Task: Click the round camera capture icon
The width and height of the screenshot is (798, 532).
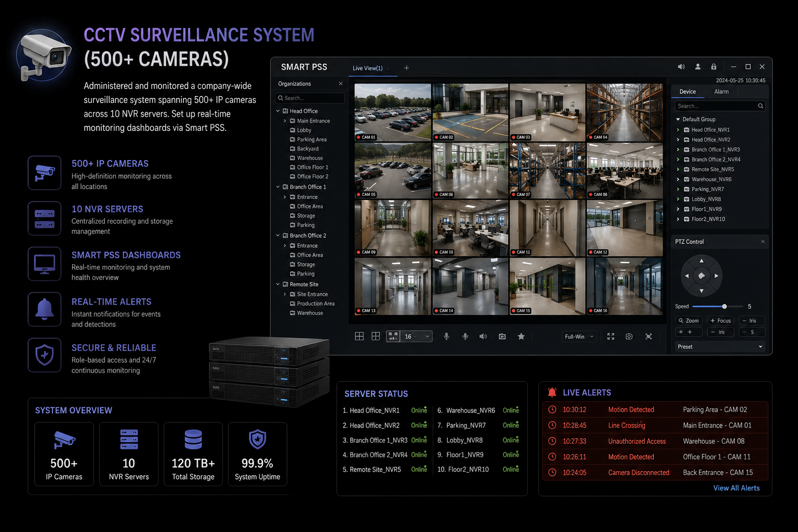Action: pos(629,337)
